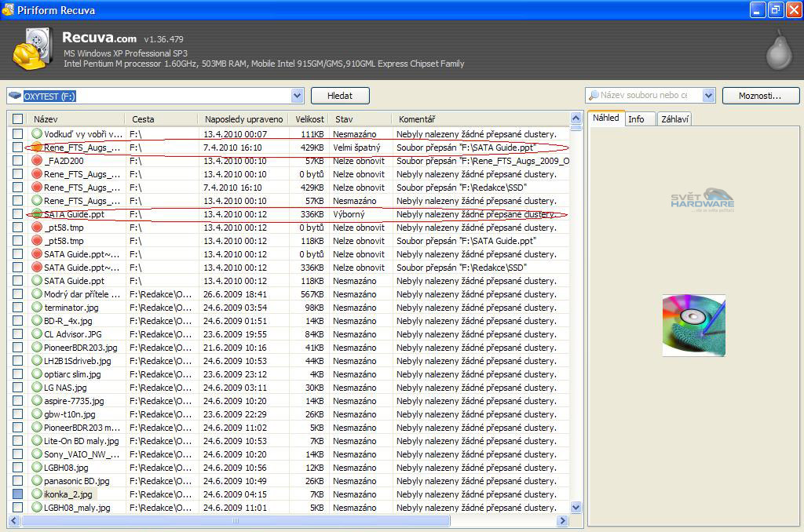Click green status icon for terminator.jpg
The width and height of the screenshot is (804, 532).
[36, 308]
